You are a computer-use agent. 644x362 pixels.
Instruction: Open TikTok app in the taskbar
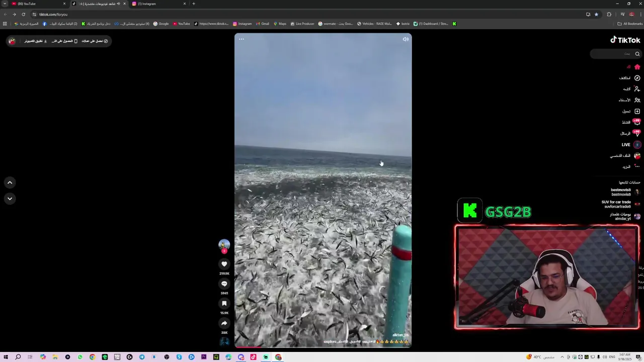pyautogui.click(x=253, y=357)
